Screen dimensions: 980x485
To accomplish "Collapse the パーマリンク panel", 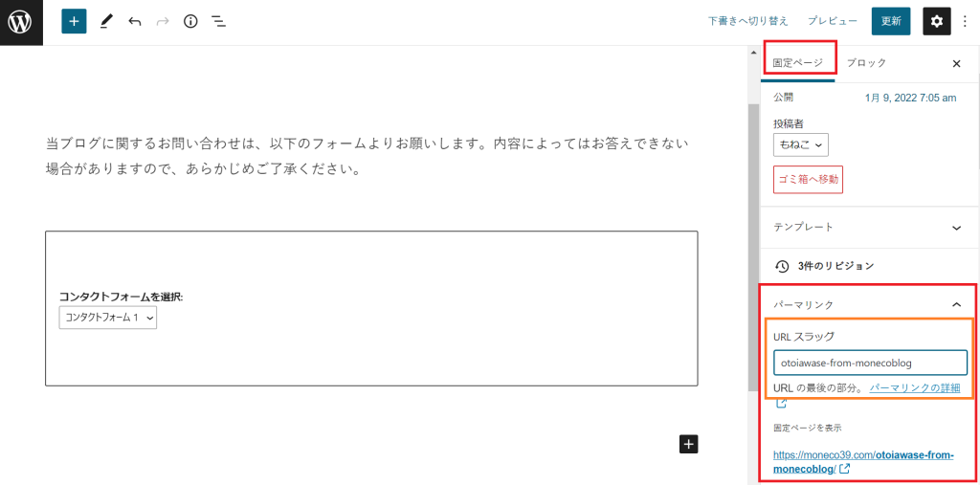I will coord(956,304).
